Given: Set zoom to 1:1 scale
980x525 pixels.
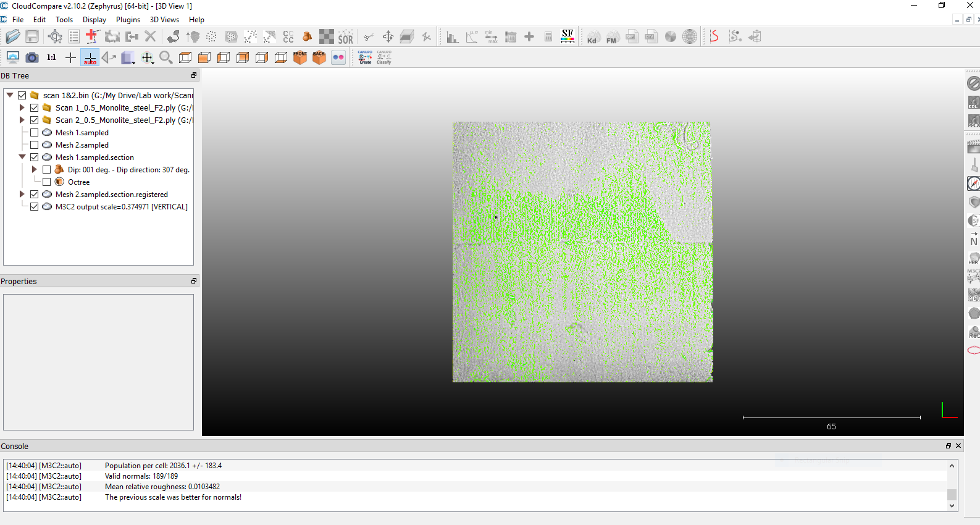Looking at the screenshot, I should pyautogui.click(x=51, y=57).
